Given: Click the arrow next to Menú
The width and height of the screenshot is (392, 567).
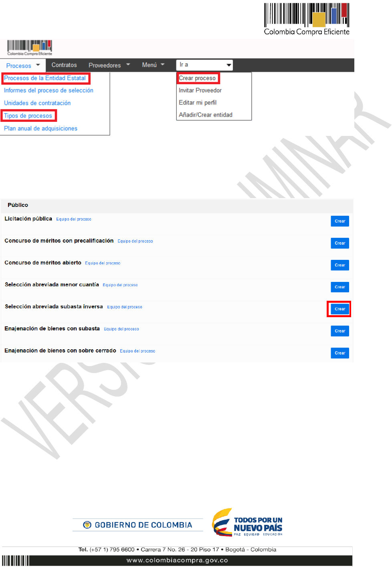Looking at the screenshot, I should [x=163, y=65].
